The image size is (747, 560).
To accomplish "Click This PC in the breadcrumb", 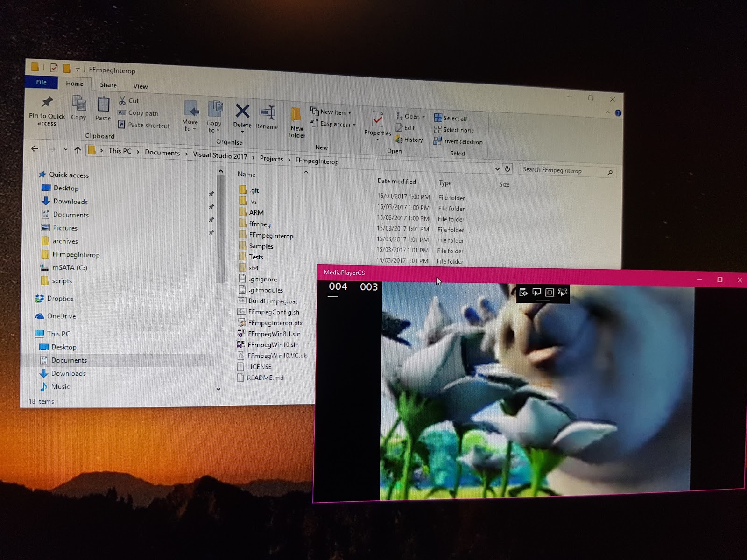I will click(120, 151).
